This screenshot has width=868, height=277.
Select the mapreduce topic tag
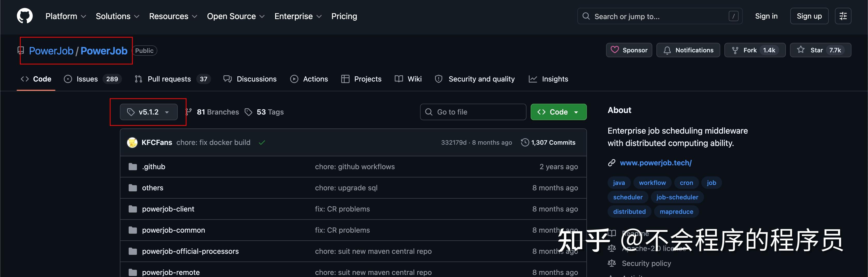coord(676,212)
